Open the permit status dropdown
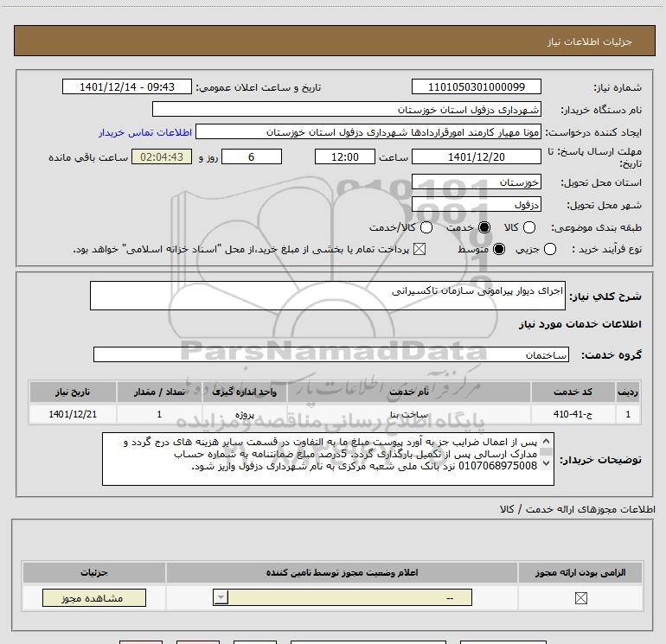The width and height of the screenshot is (666, 644). (x=343, y=597)
